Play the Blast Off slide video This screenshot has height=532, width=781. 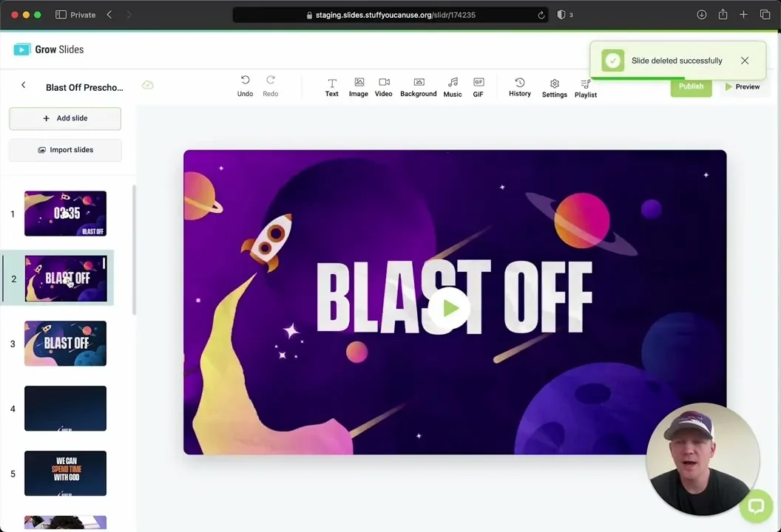(x=450, y=308)
